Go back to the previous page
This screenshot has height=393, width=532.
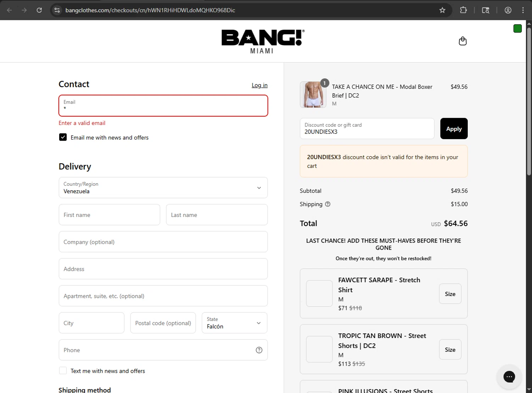10,10
